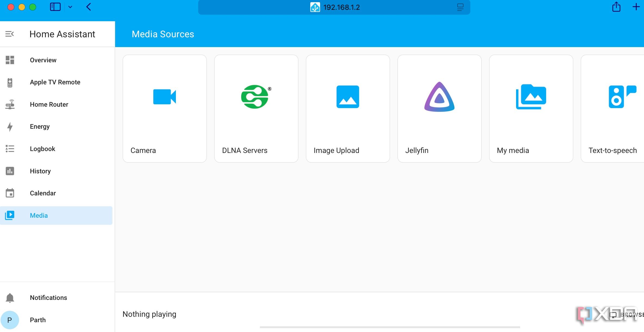Open the Parth profile label
644x332 pixels.
coord(38,320)
